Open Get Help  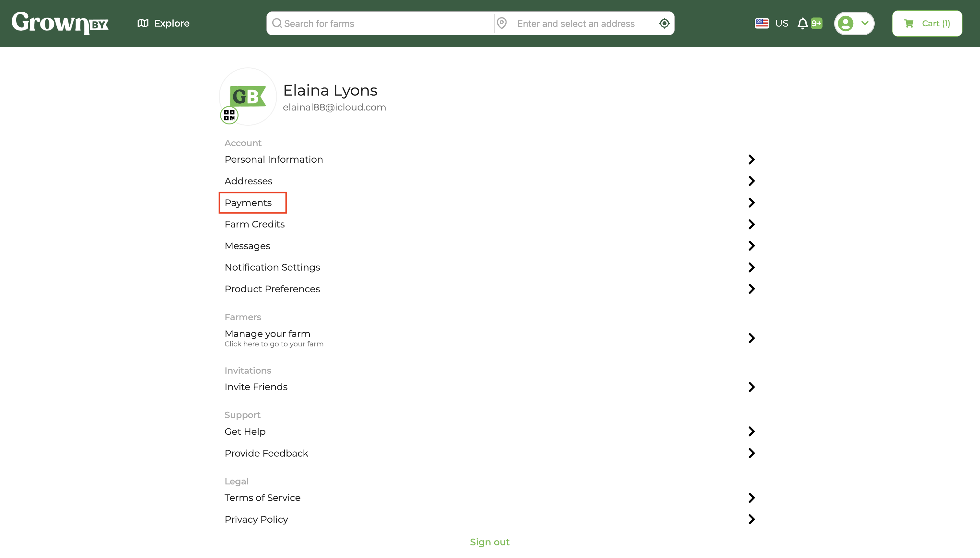click(489, 432)
